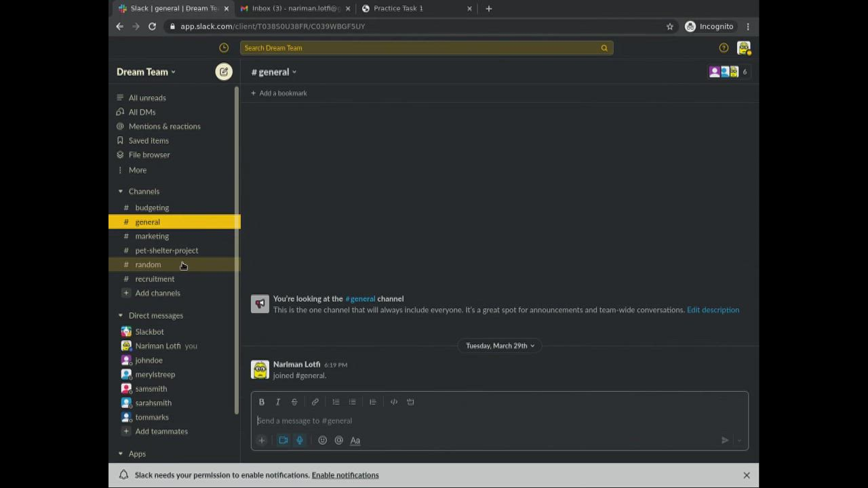The image size is (868, 488).
Task: View channel members avatars
Action: (728, 72)
